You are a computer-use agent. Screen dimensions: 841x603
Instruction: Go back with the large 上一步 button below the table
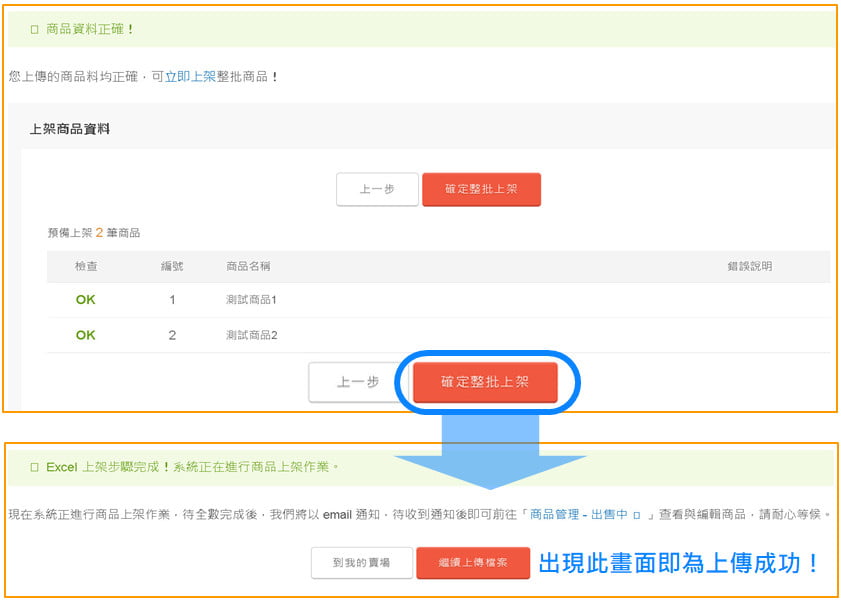click(357, 382)
